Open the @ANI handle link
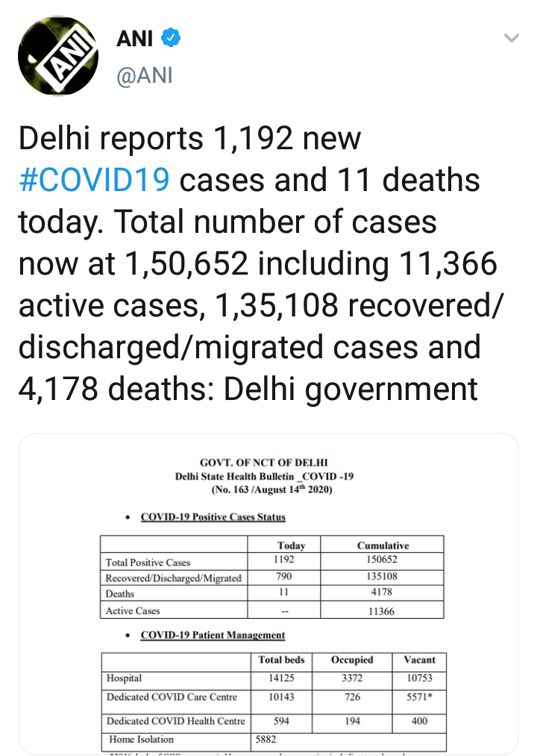The width and height of the screenshot is (537, 756). point(145,75)
